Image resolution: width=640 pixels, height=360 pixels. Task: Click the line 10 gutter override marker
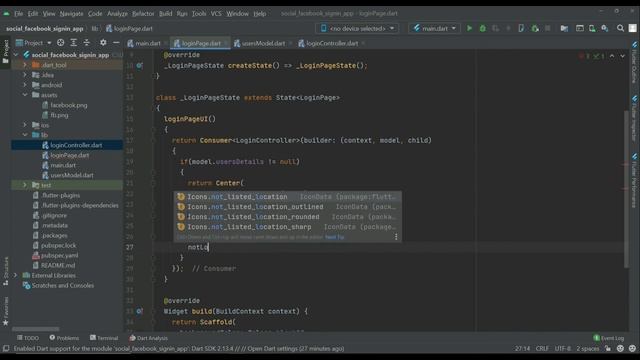(140, 65)
